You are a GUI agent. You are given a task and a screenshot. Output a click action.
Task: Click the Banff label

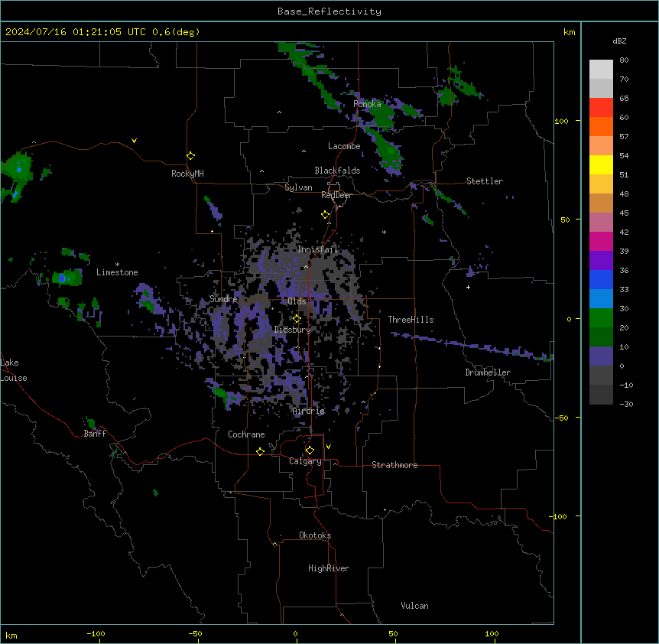point(95,434)
